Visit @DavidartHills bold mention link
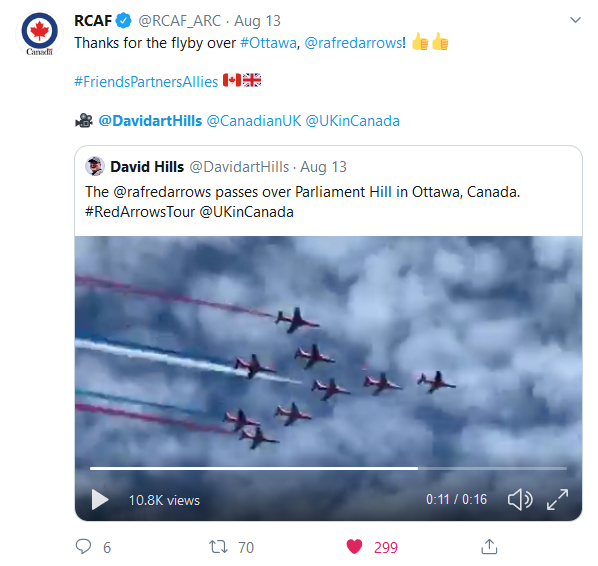Viewport: 598px width, 566px height. (150, 121)
